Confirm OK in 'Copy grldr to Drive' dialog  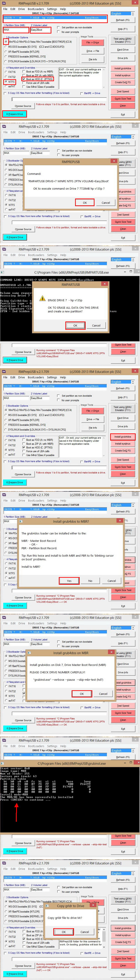[64, 932]
